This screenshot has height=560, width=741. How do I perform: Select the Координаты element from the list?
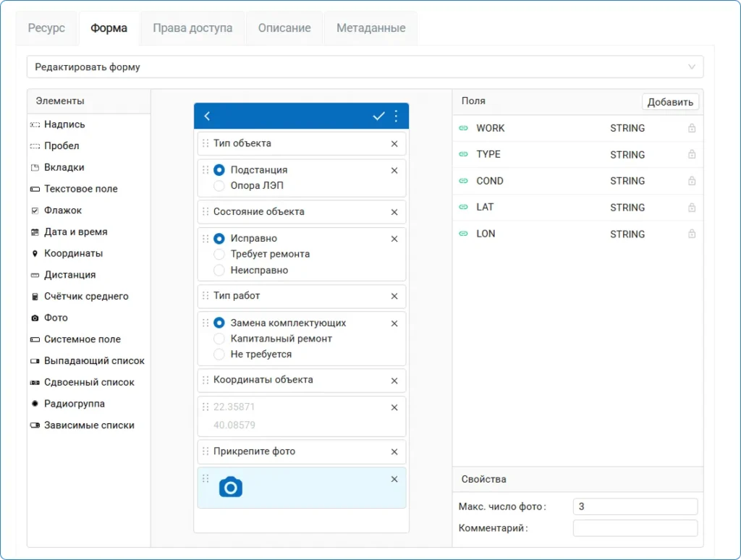pos(73,253)
